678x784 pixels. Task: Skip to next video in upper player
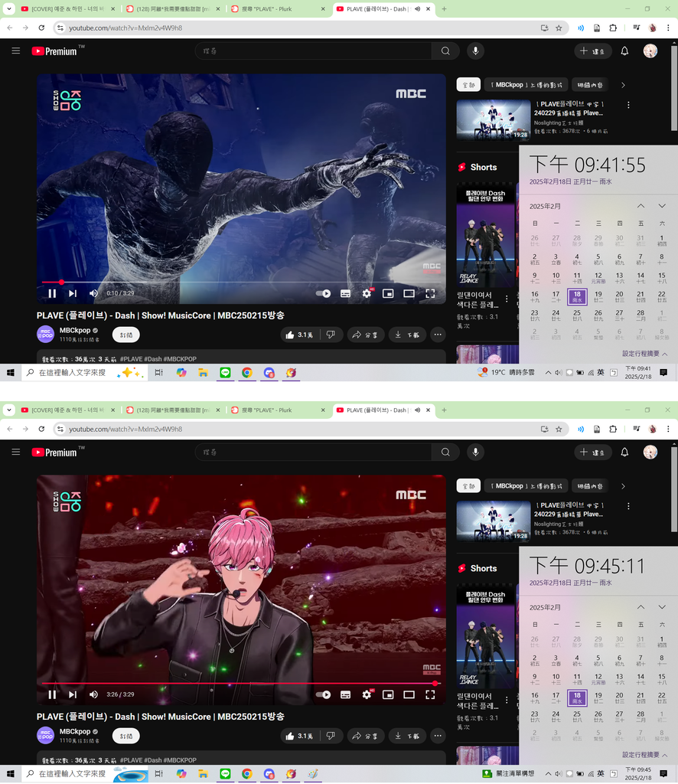click(x=73, y=293)
